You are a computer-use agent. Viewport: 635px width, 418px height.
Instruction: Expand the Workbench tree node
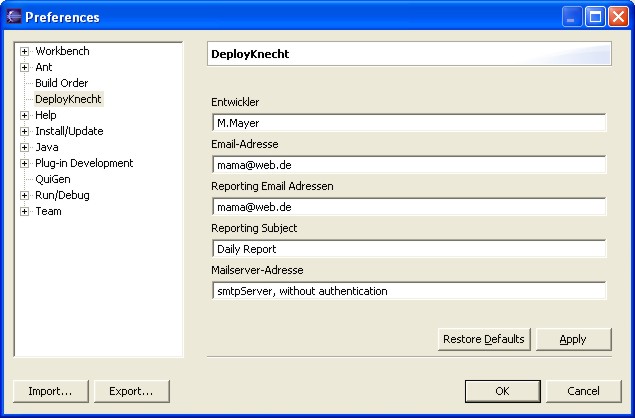click(x=24, y=51)
